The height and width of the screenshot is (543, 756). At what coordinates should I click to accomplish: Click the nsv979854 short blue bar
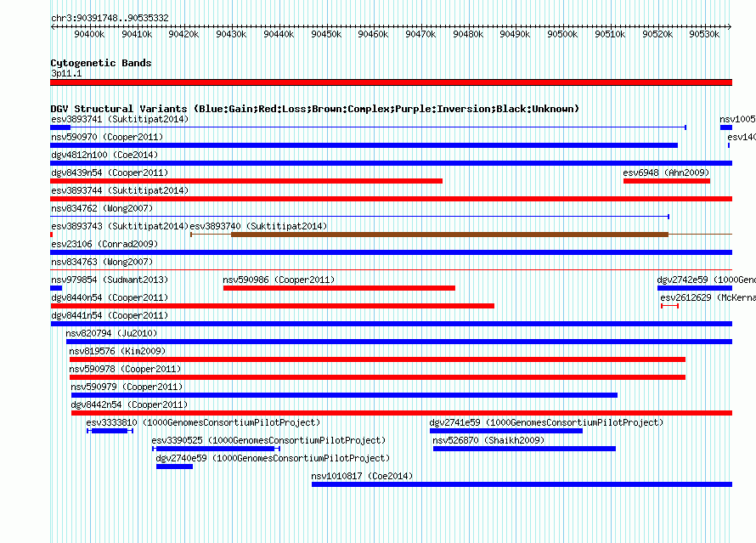[x=56, y=288]
